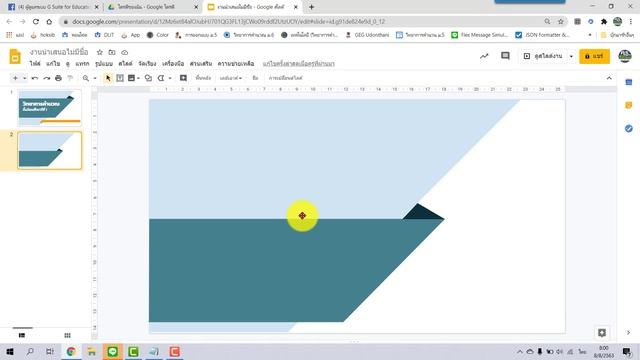Open the Calendar side panel icon

[x=629, y=82]
